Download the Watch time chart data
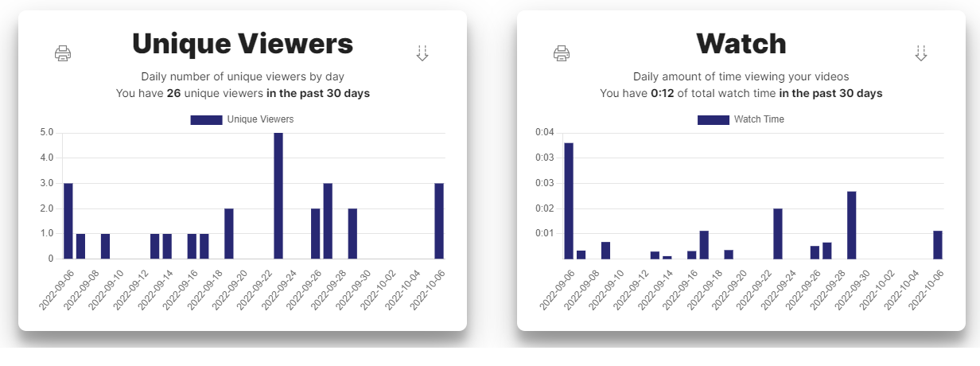 pos(921,53)
